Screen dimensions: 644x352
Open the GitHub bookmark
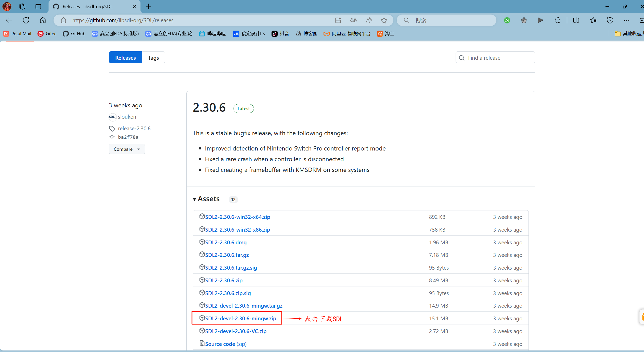coord(74,33)
